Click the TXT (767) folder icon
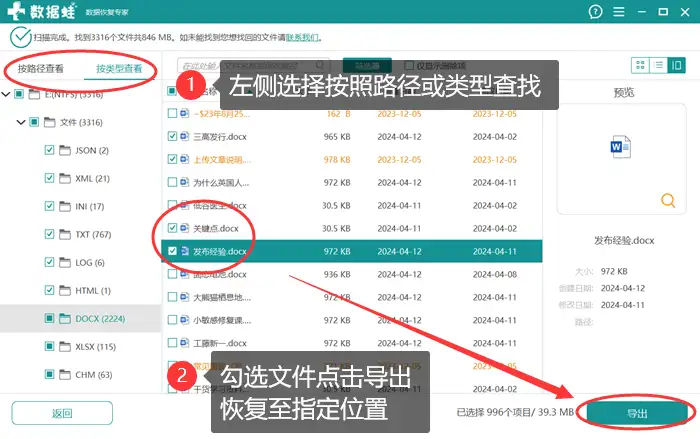 coord(65,234)
